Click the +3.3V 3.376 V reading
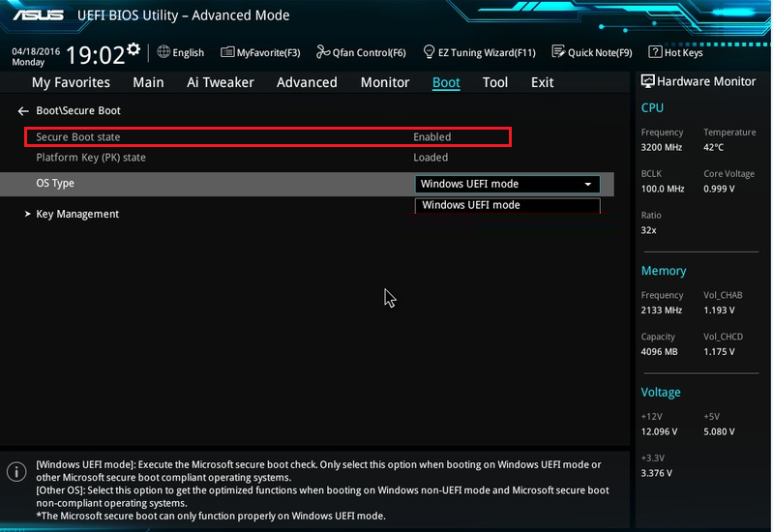The image size is (773, 532). 656,473
